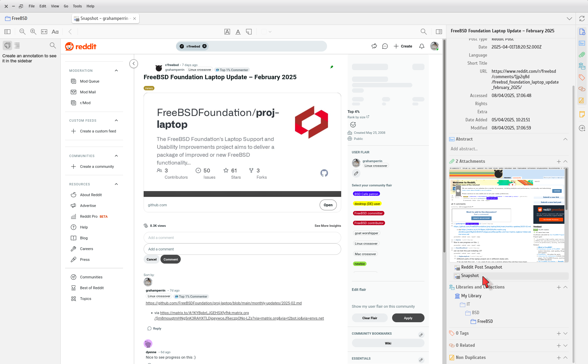
Task: Jump to Tags icon in side rail
Action: [x=582, y=78]
